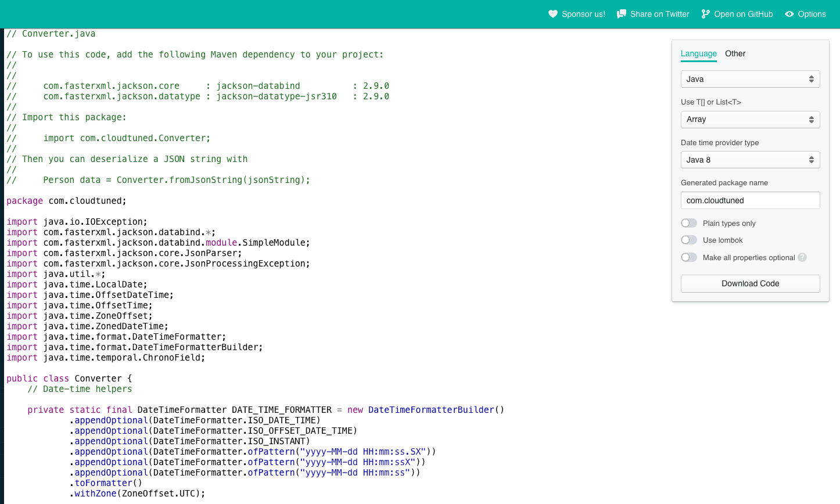This screenshot has width=840, height=504.
Task: Click the 'Date time provider type' label
Action: [x=720, y=143]
